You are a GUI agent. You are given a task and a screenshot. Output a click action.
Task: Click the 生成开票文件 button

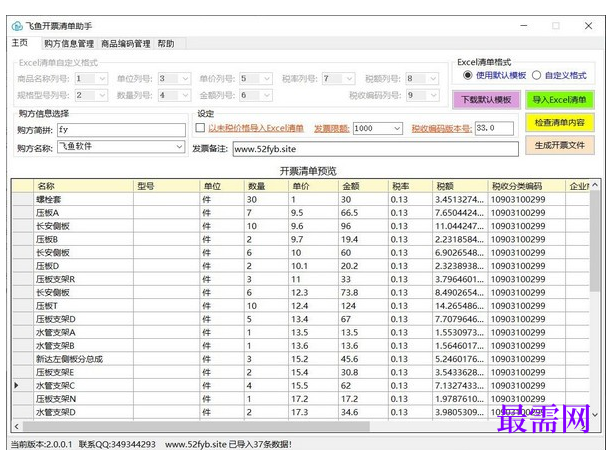pos(559,145)
